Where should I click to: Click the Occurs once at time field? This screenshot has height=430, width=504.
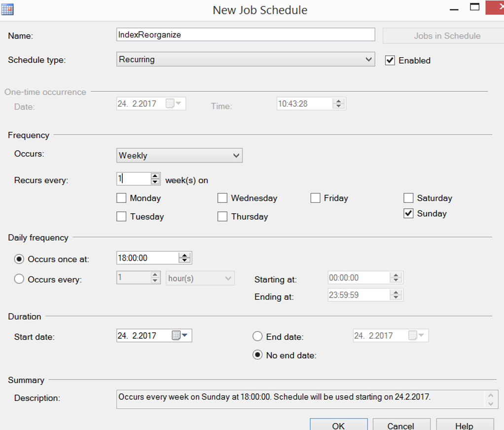[x=147, y=258]
